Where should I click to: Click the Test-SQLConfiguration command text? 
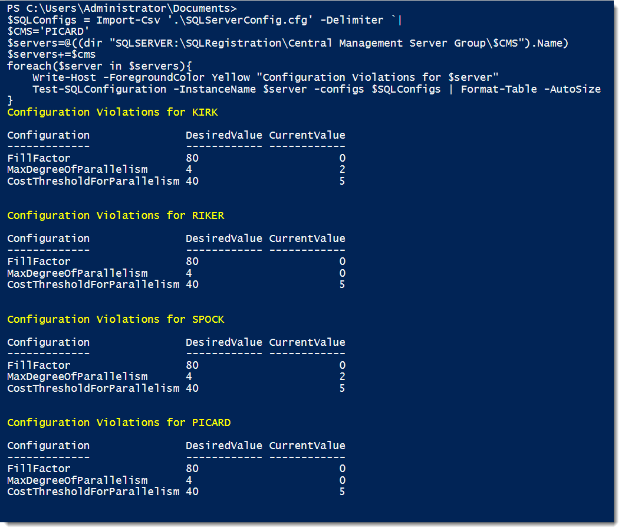(99, 89)
